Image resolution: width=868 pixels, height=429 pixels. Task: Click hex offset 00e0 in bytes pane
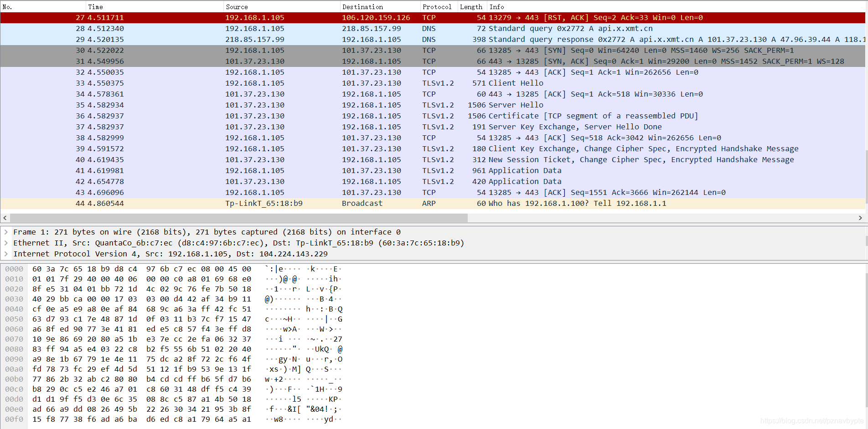point(14,409)
